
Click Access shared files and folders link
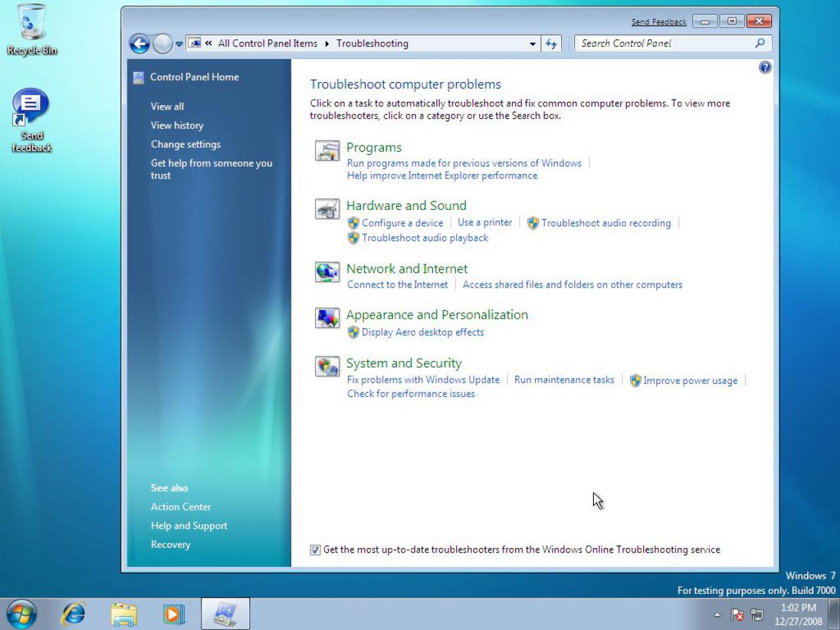click(x=572, y=285)
